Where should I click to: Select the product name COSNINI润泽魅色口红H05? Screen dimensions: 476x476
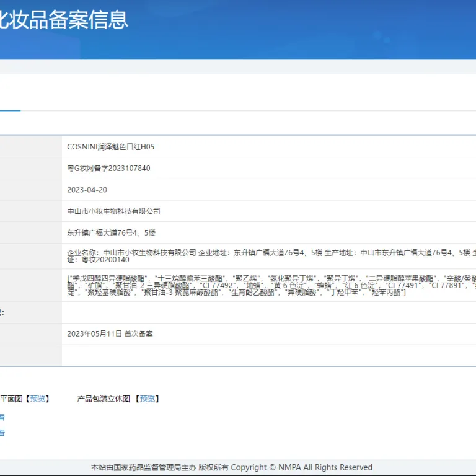click(111, 147)
